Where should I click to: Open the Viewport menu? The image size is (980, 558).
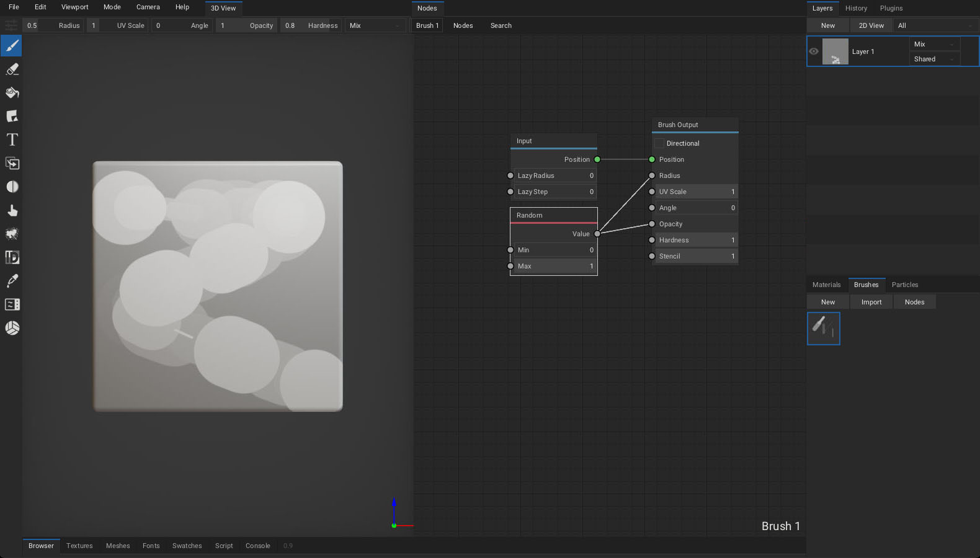click(74, 7)
